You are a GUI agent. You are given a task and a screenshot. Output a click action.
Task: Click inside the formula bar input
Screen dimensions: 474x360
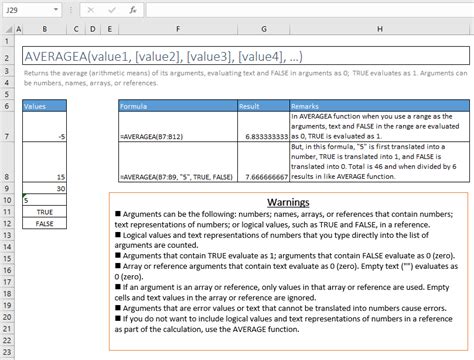click(310, 10)
